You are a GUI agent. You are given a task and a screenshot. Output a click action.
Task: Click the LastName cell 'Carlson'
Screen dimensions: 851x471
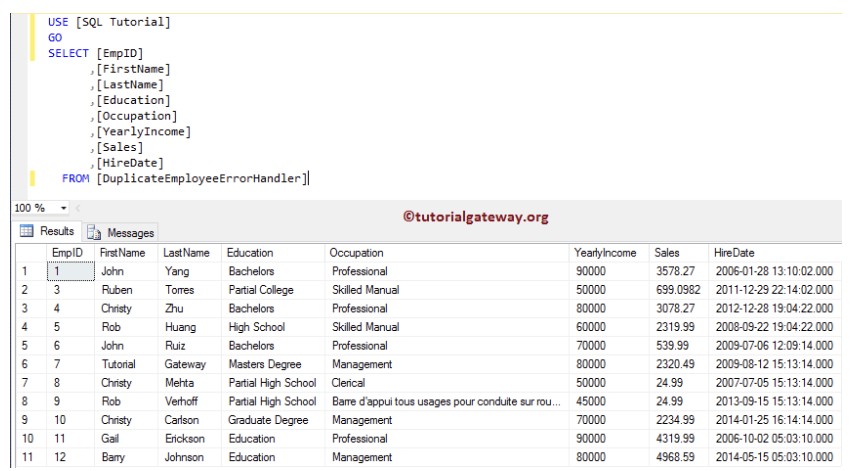[190, 420]
